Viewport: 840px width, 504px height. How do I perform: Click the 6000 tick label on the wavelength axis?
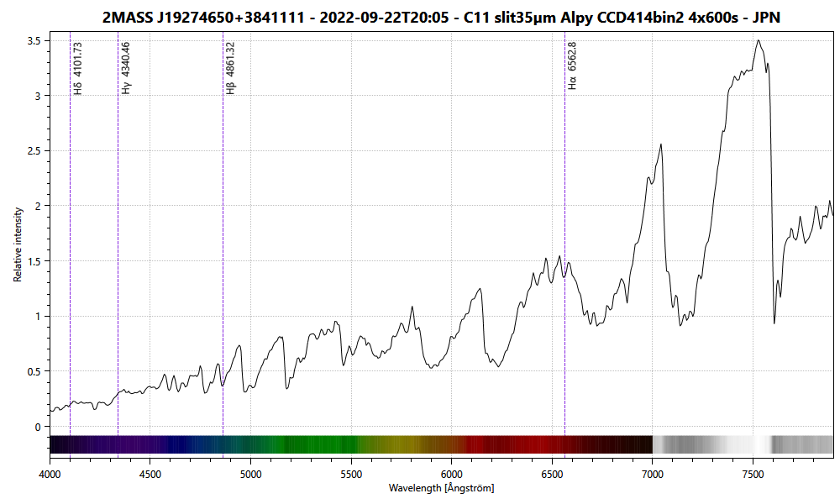click(x=452, y=472)
